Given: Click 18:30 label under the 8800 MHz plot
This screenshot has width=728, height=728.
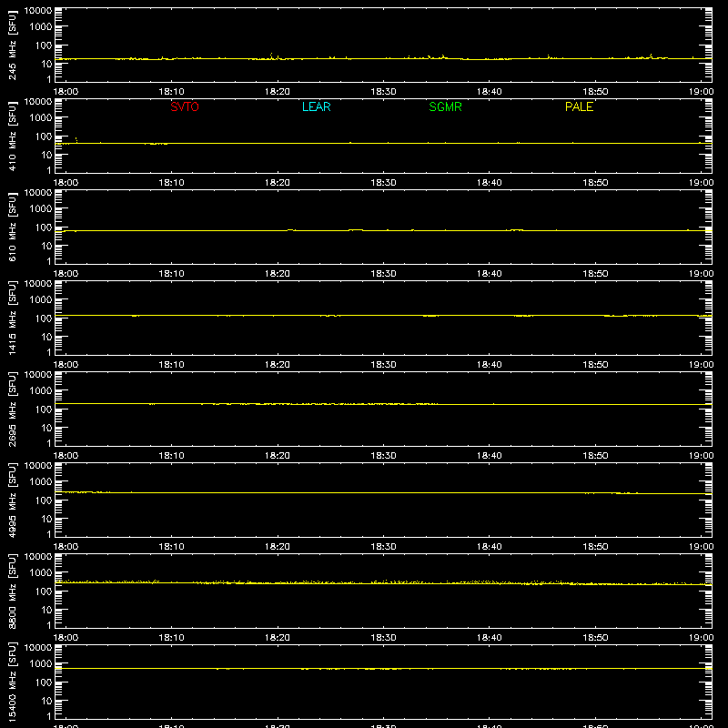Looking at the screenshot, I should point(383,638).
